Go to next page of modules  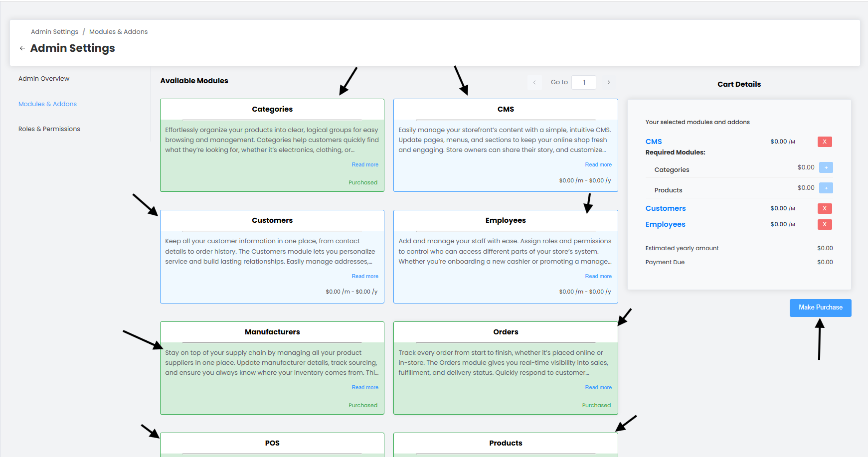click(x=609, y=83)
